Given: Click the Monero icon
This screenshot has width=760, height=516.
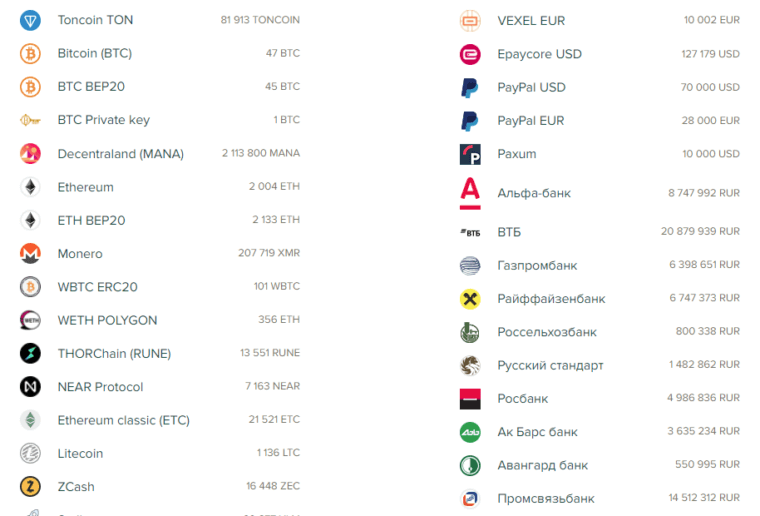Looking at the screenshot, I should 30,254.
